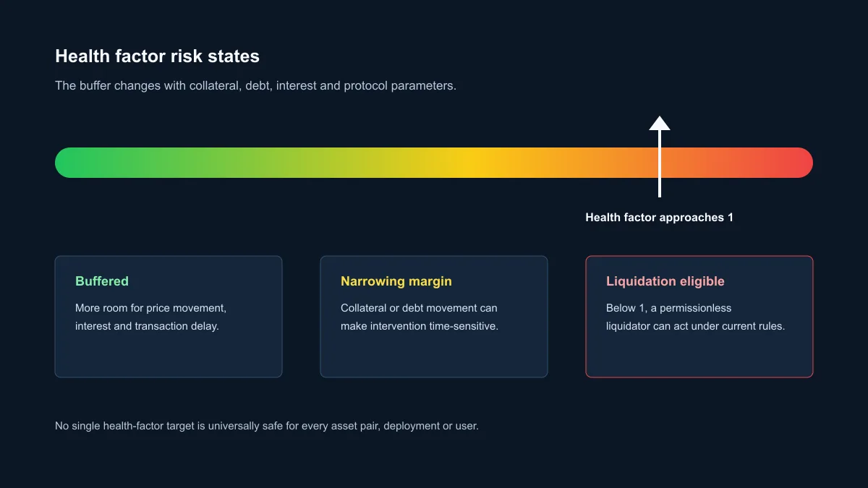Click the red right end of gradient bar
868x488 pixels.
pyautogui.click(x=796, y=163)
